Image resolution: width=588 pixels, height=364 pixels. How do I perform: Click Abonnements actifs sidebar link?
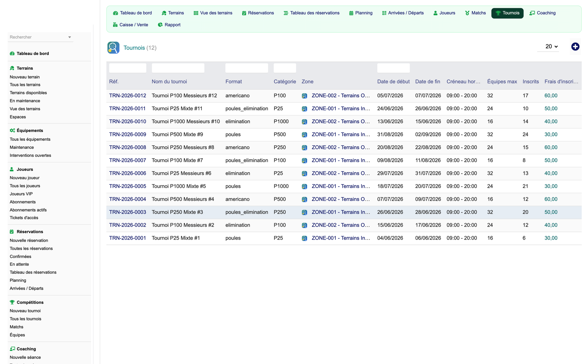point(28,210)
